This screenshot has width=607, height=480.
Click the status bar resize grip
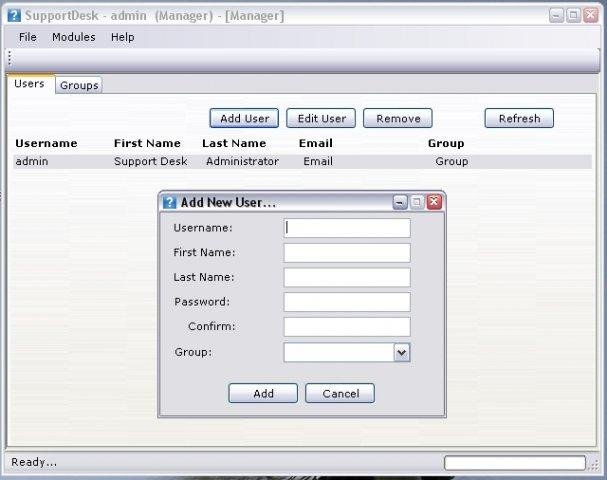coord(593,464)
